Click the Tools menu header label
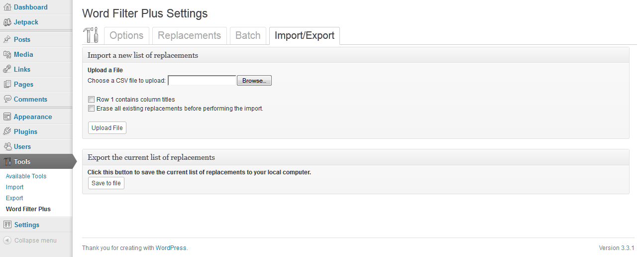The height and width of the screenshot is (257, 644). 22,161
